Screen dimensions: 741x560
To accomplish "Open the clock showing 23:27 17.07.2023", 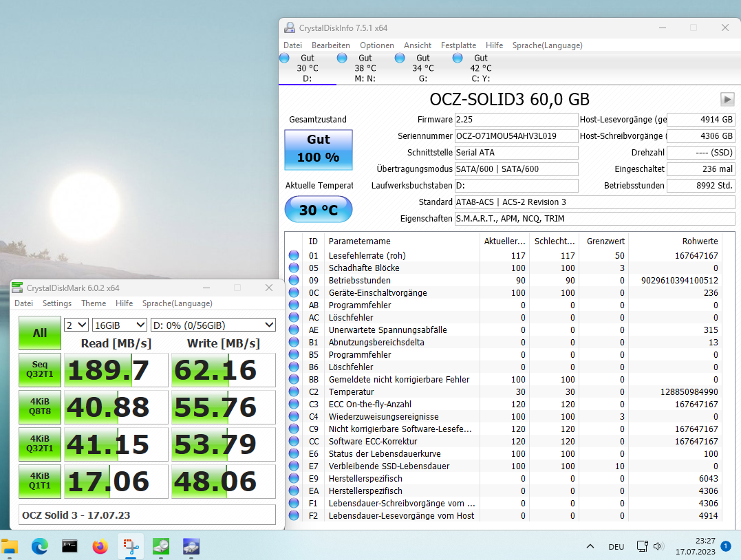I will pyautogui.click(x=695, y=546).
